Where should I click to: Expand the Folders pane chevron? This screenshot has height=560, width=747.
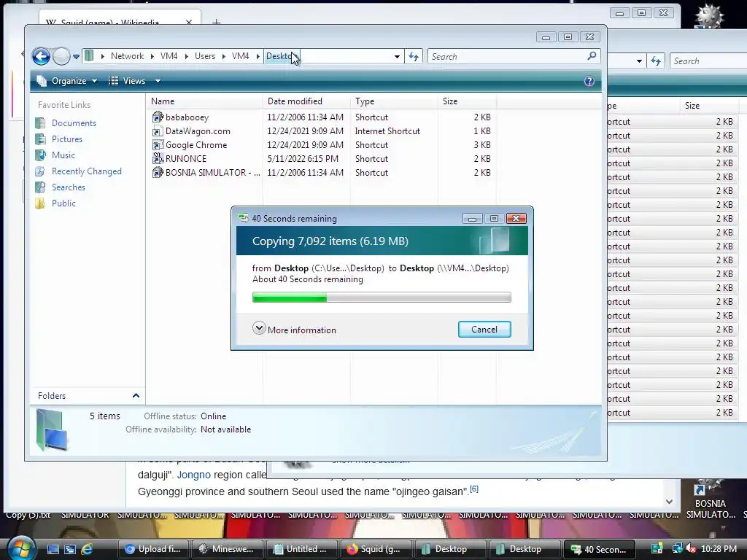[x=136, y=396]
